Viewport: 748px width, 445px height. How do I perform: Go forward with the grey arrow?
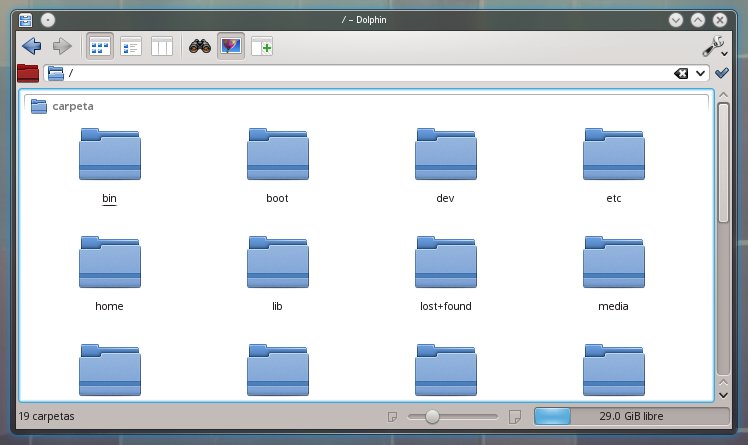point(62,46)
